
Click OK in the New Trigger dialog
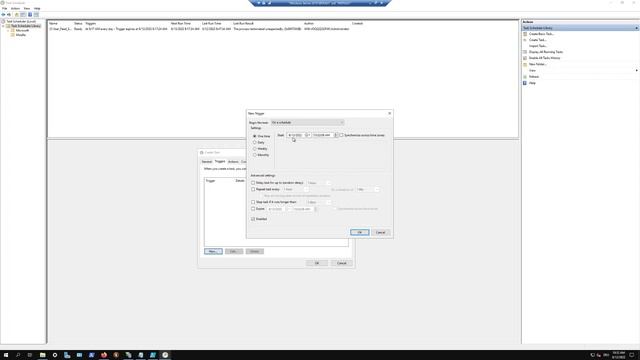click(360, 232)
